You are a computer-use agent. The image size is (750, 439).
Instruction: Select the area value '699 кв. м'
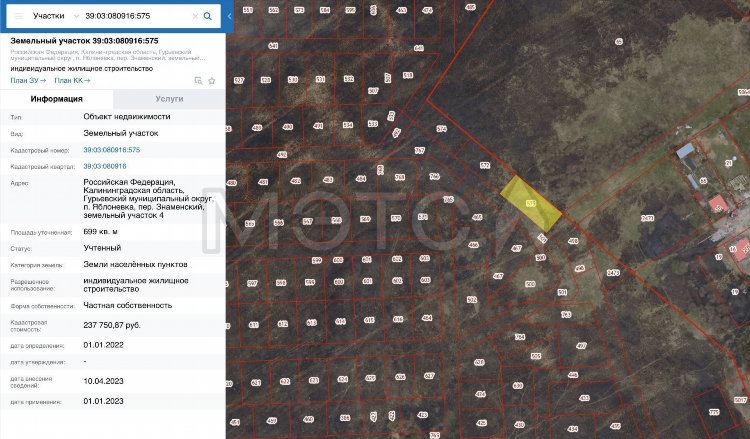pyautogui.click(x=100, y=232)
